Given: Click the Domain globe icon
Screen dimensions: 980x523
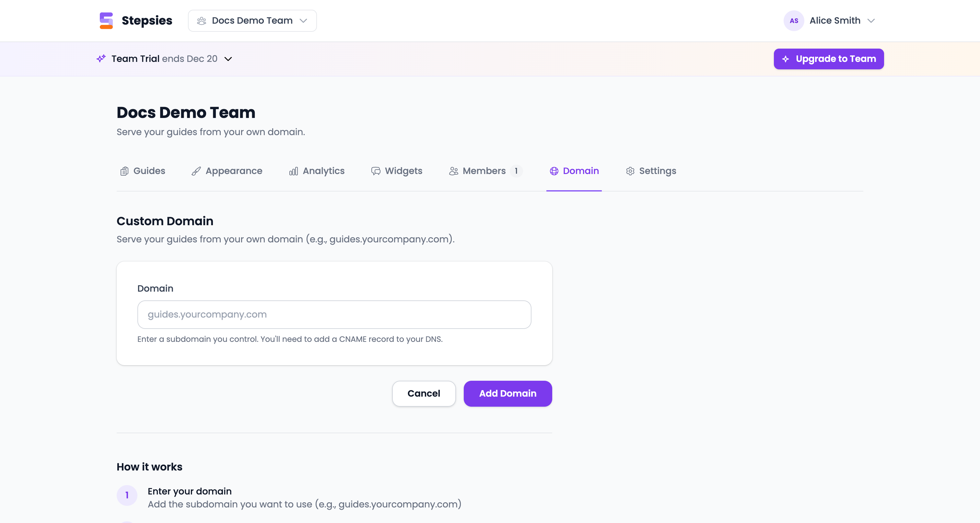Looking at the screenshot, I should pos(554,171).
